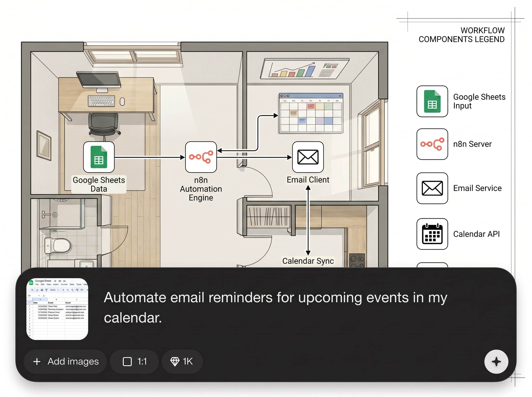
Task: Open the calendar window in the diagram
Action: pos(311,113)
